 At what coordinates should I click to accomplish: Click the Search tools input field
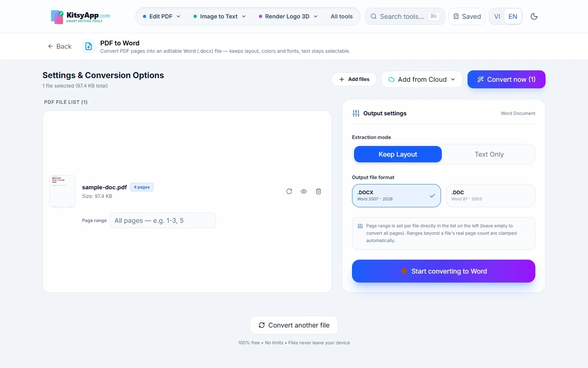405,16
